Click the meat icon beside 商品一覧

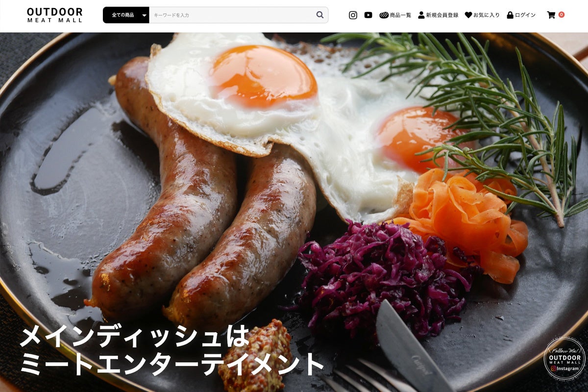[384, 15]
